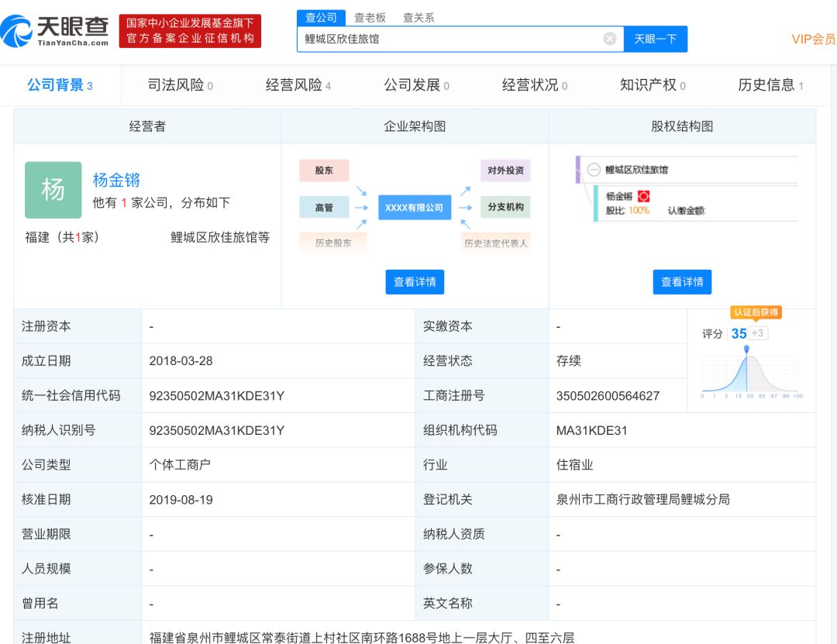Click the 纳税人识别号 value
This screenshot has height=644, width=837.
(x=217, y=430)
